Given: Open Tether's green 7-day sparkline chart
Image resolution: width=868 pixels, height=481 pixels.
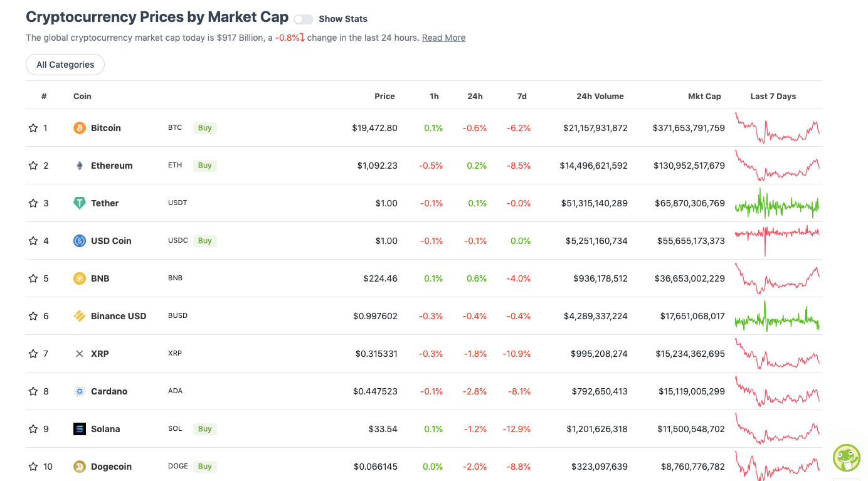Looking at the screenshot, I should click(777, 203).
